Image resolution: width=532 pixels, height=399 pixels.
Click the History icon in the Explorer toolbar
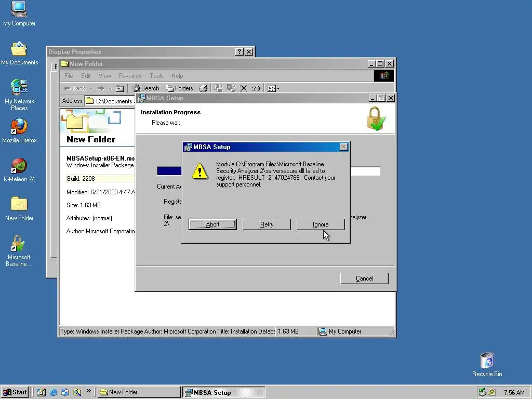[203, 88]
